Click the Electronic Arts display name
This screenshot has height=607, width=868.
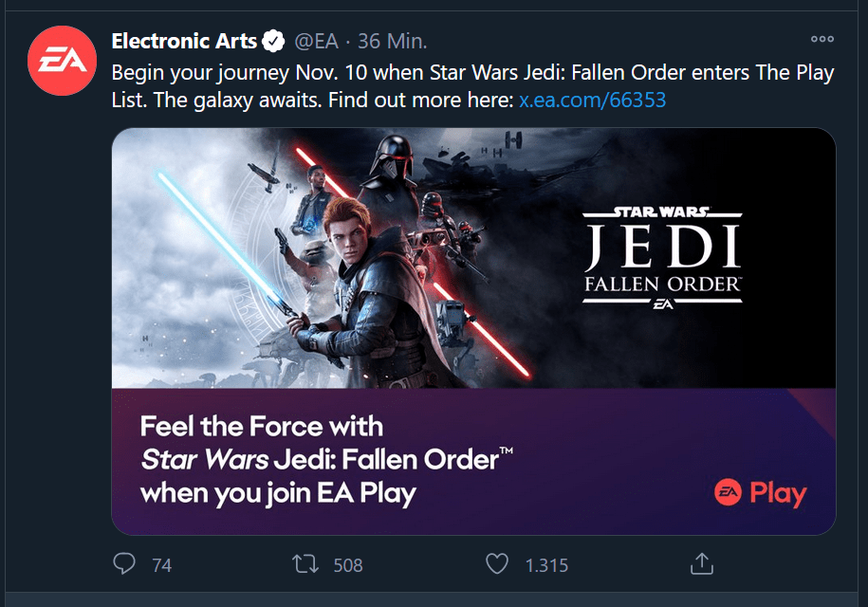184,42
